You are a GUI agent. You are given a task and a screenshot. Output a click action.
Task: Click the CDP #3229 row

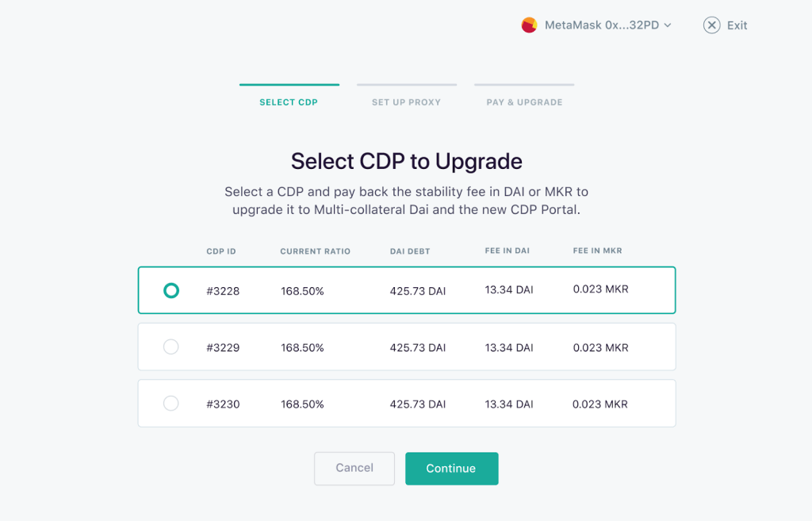[x=406, y=347]
